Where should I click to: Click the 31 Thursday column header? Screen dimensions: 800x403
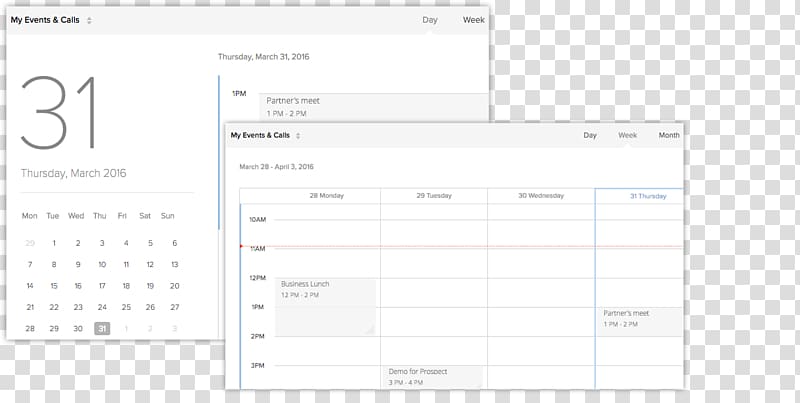(x=648, y=196)
